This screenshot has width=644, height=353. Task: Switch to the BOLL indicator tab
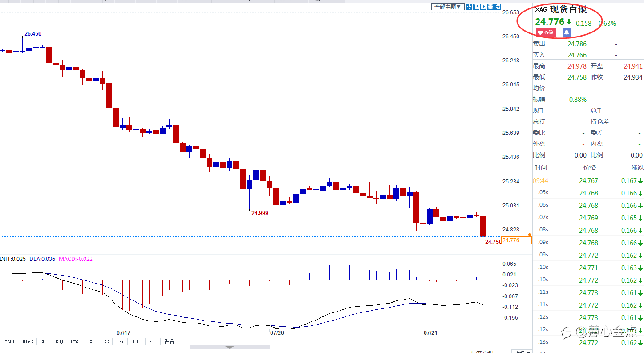pyautogui.click(x=137, y=341)
